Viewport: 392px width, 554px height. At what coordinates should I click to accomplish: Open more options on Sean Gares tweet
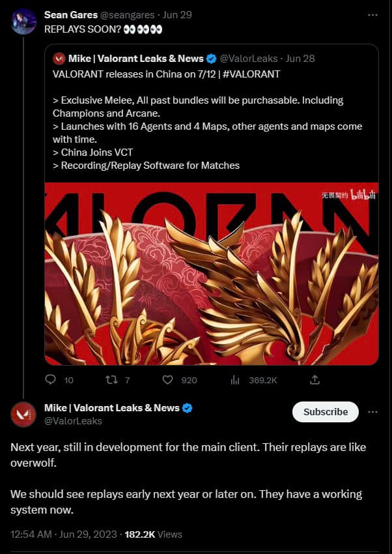click(372, 15)
